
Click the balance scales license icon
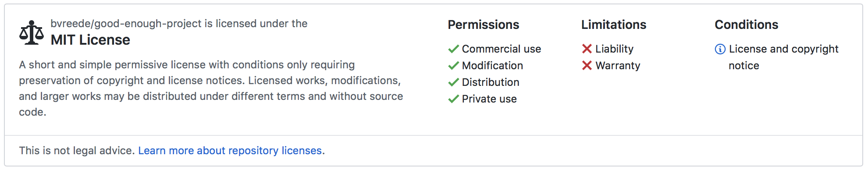click(x=32, y=32)
